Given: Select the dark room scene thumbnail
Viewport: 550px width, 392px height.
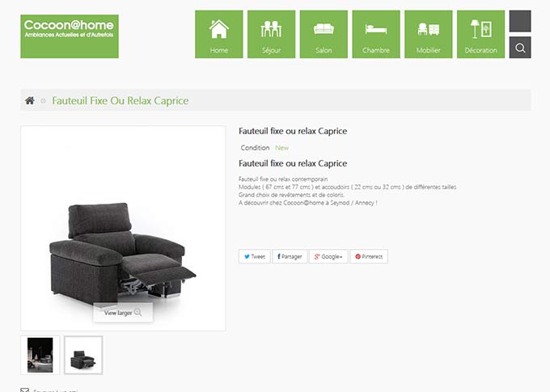Looking at the screenshot, I should [x=40, y=355].
